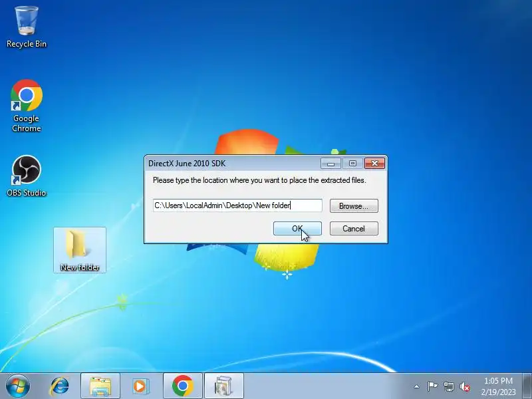The height and width of the screenshot is (399, 532).
Task: Close the DirectX June 2010 SDK dialog
Action: (374, 164)
